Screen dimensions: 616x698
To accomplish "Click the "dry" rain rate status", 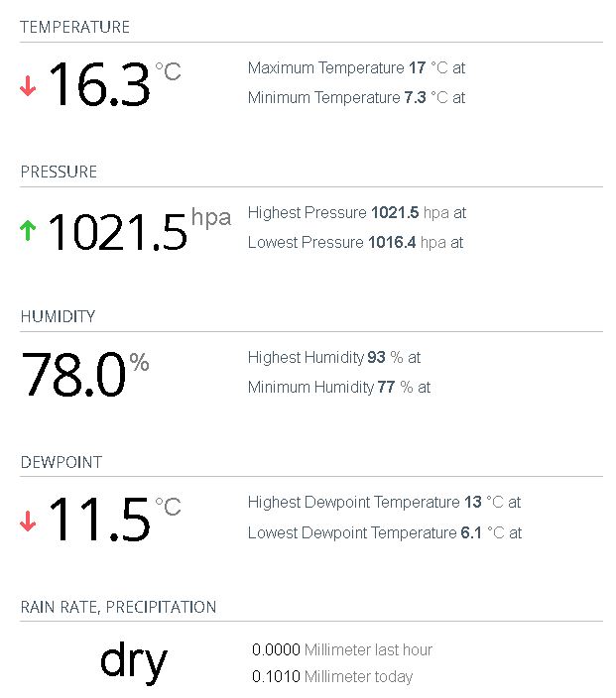I will click(133, 661).
